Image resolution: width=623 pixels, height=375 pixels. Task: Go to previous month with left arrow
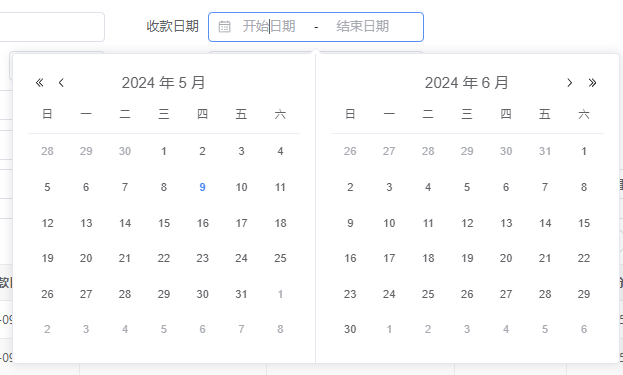61,83
